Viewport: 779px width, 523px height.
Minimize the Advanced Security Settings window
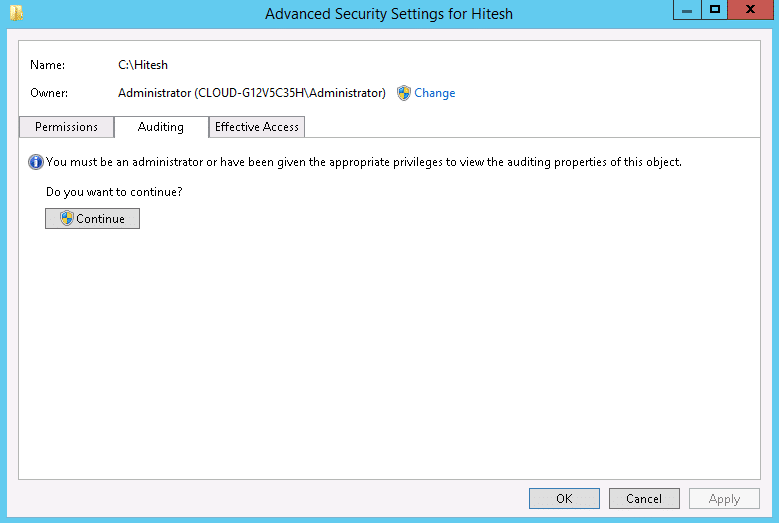click(x=687, y=9)
